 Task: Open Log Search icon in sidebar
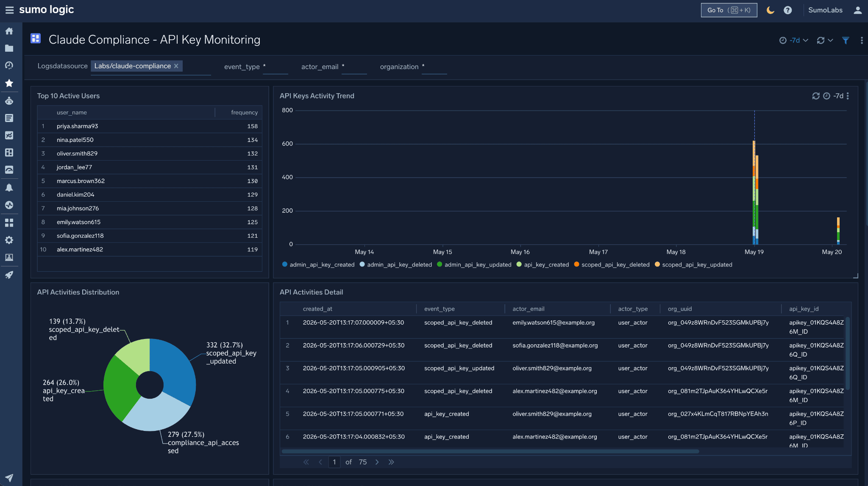tap(9, 118)
